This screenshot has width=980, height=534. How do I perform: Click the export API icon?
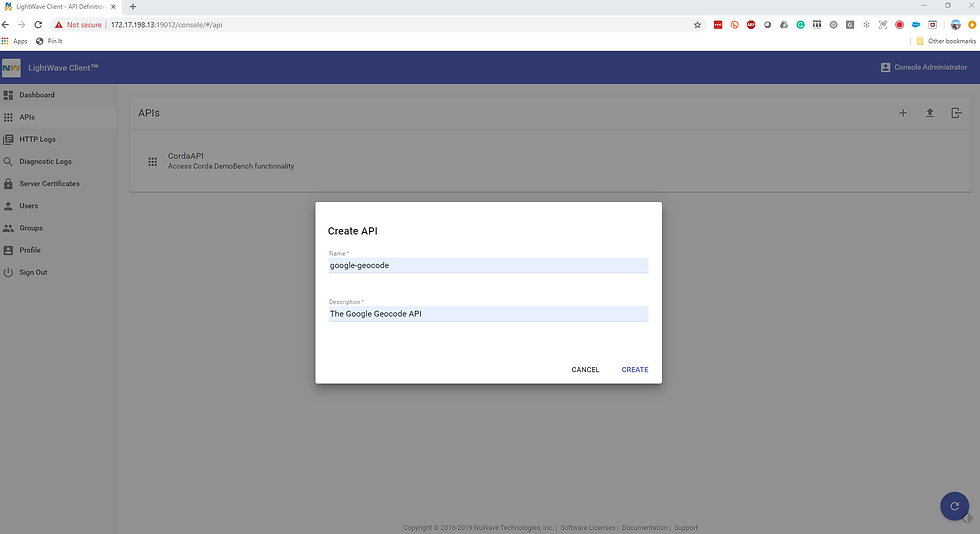(956, 113)
